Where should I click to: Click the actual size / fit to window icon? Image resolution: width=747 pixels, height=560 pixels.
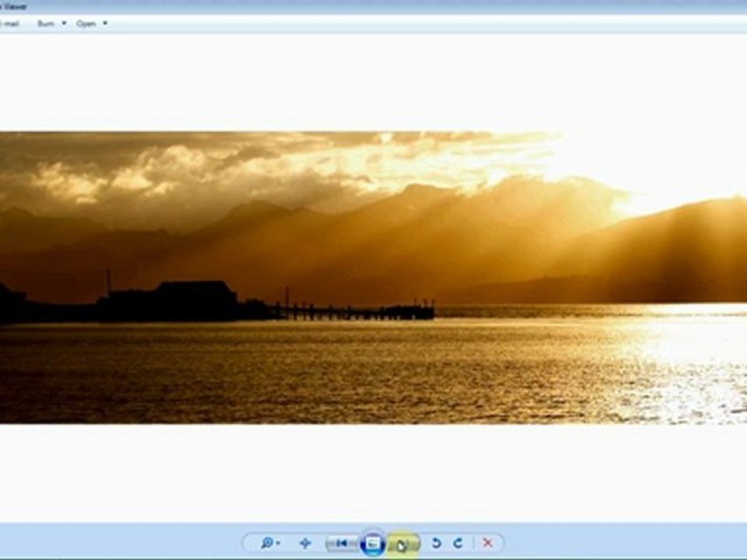point(305,543)
